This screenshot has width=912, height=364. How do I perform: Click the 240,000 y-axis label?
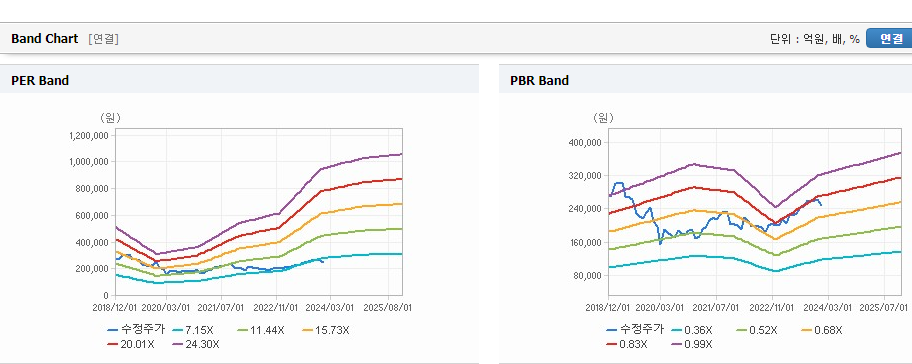click(x=586, y=209)
